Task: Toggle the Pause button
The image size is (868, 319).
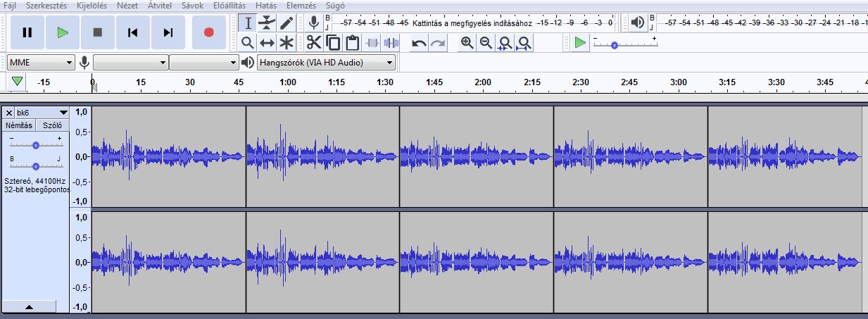Action: [x=27, y=32]
